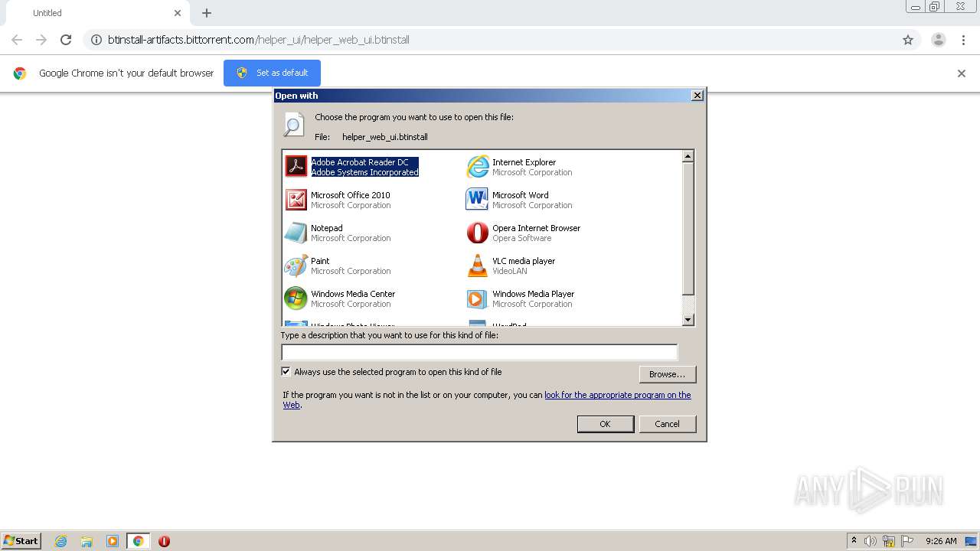The height and width of the screenshot is (551, 980).
Task: Open a new Chrome tab
Action: pos(207,13)
